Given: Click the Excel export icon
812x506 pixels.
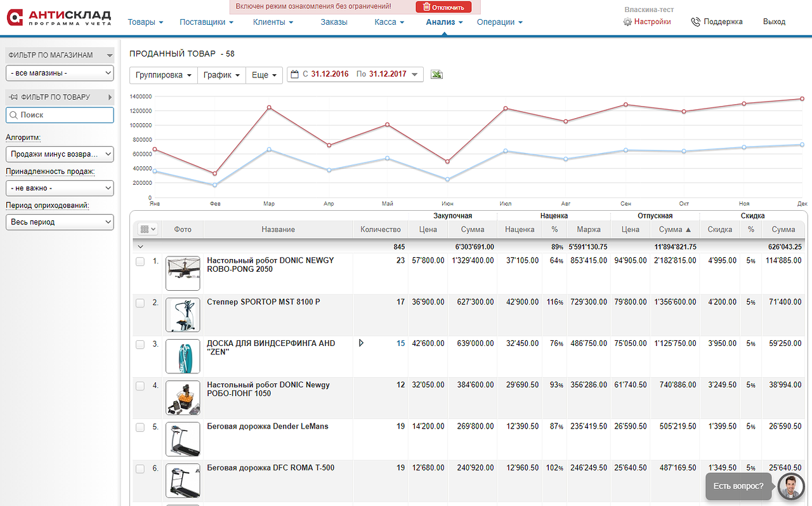Looking at the screenshot, I should coord(436,74).
